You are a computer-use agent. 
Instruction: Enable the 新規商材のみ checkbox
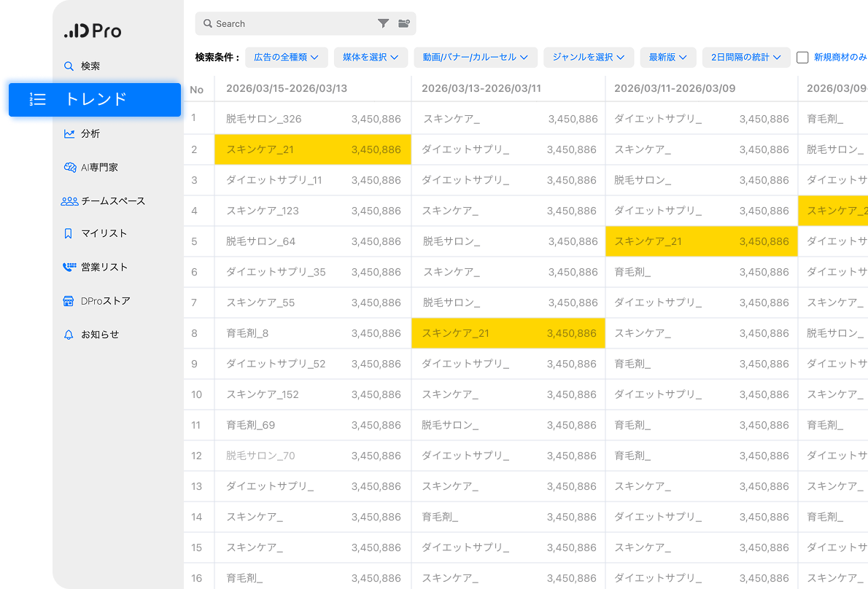click(x=802, y=58)
